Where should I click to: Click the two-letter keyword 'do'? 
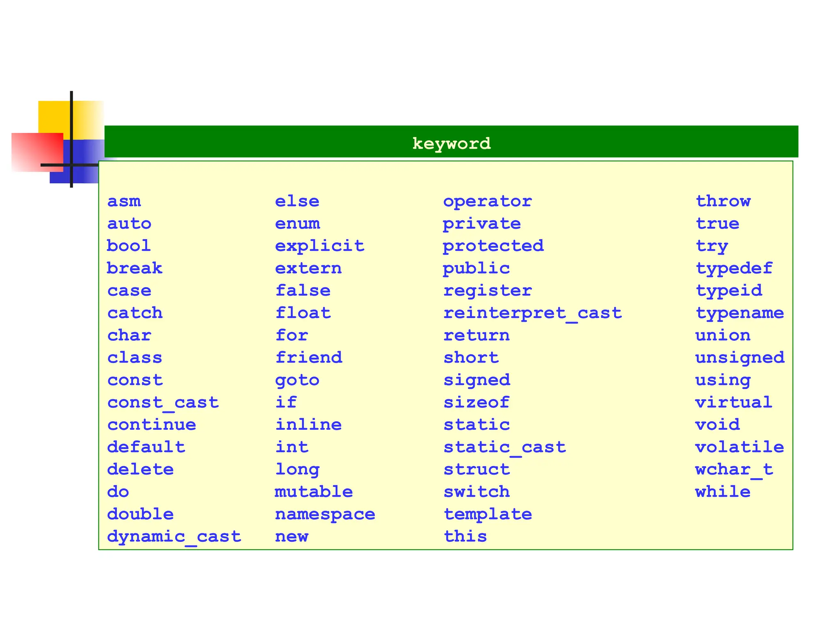point(118,491)
